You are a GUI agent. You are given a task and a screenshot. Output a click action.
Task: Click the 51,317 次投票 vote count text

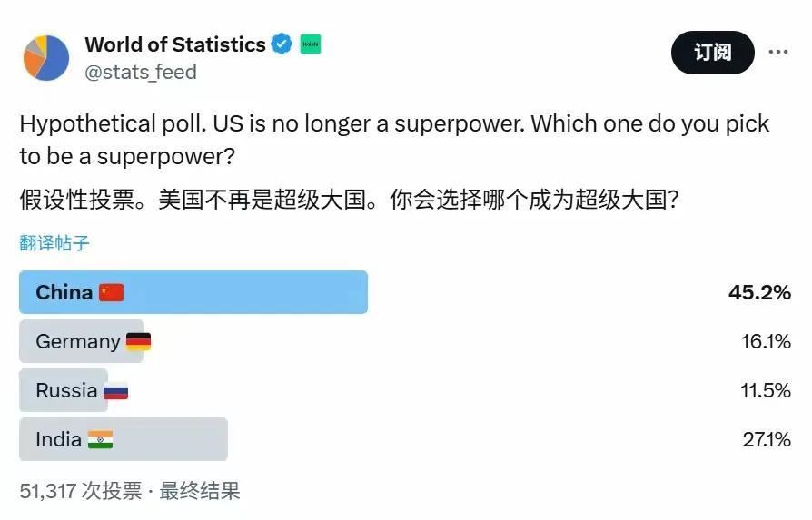[81, 491]
